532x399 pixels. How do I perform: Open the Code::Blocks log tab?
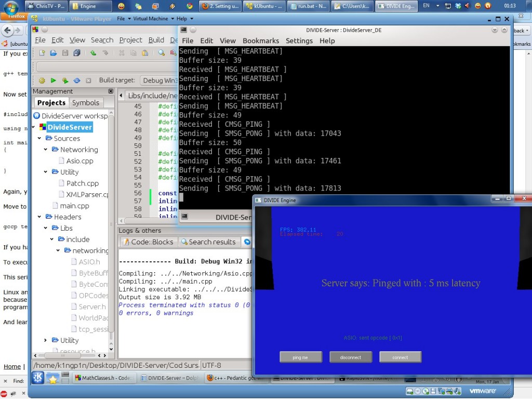tap(149, 242)
